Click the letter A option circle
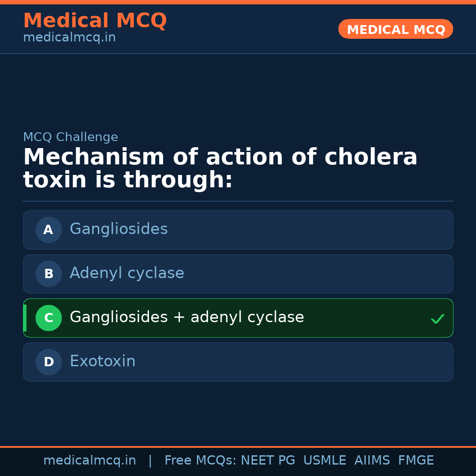Image resolution: width=476 pixels, height=476 pixels. point(48,230)
